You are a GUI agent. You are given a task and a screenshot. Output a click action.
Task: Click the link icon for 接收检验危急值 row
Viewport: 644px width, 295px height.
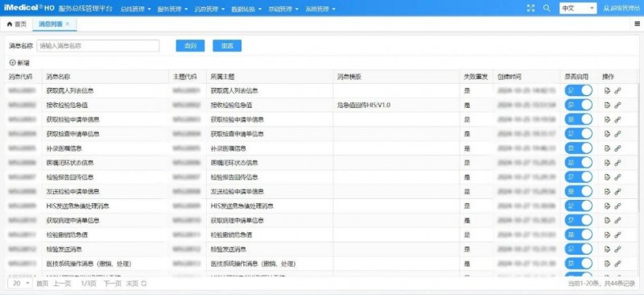pos(617,106)
